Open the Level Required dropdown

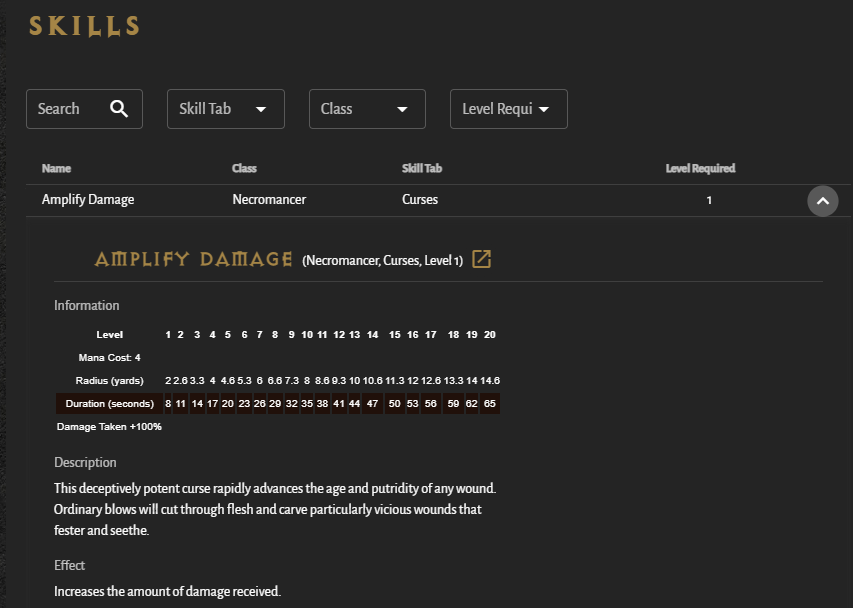click(x=509, y=109)
